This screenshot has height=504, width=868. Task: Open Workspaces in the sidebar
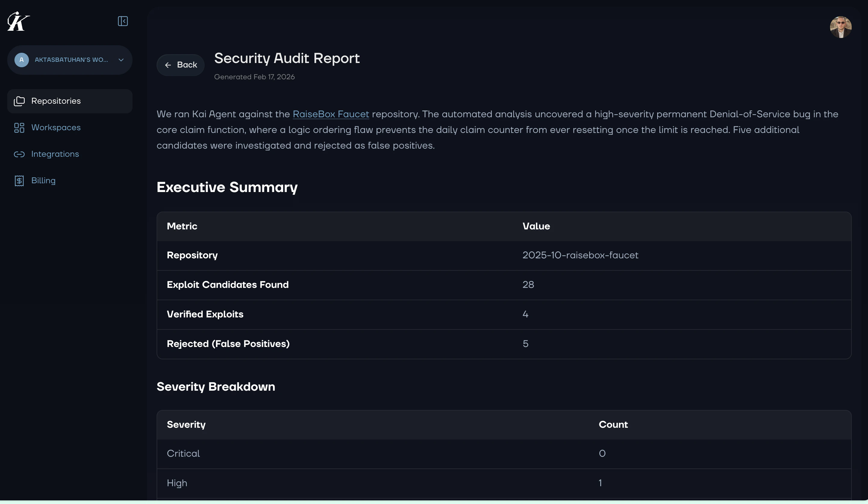(70, 128)
